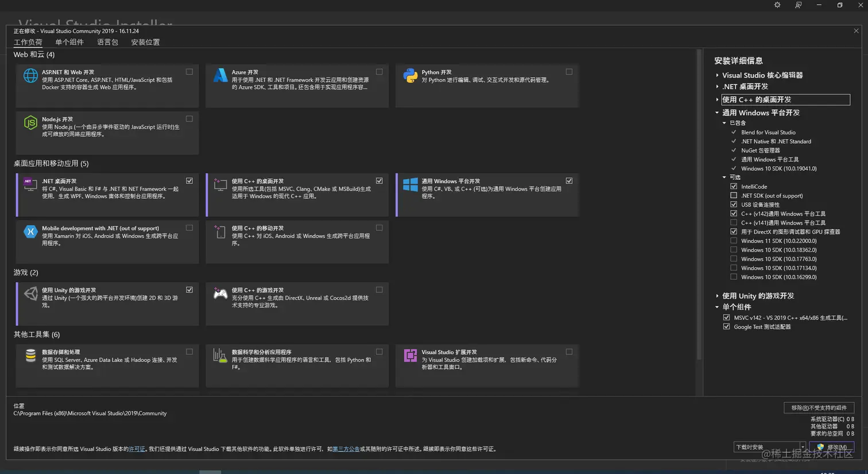Check Windows 11 SDK (10.0.22000.0) option
The image size is (868, 474).
(x=734, y=241)
